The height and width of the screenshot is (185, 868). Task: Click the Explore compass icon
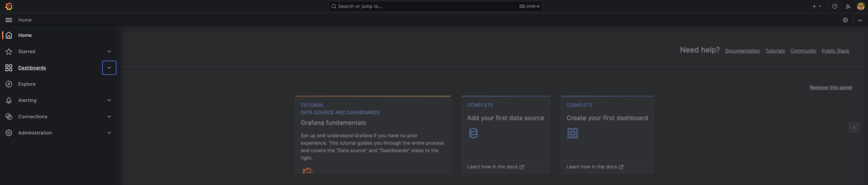[x=9, y=84]
